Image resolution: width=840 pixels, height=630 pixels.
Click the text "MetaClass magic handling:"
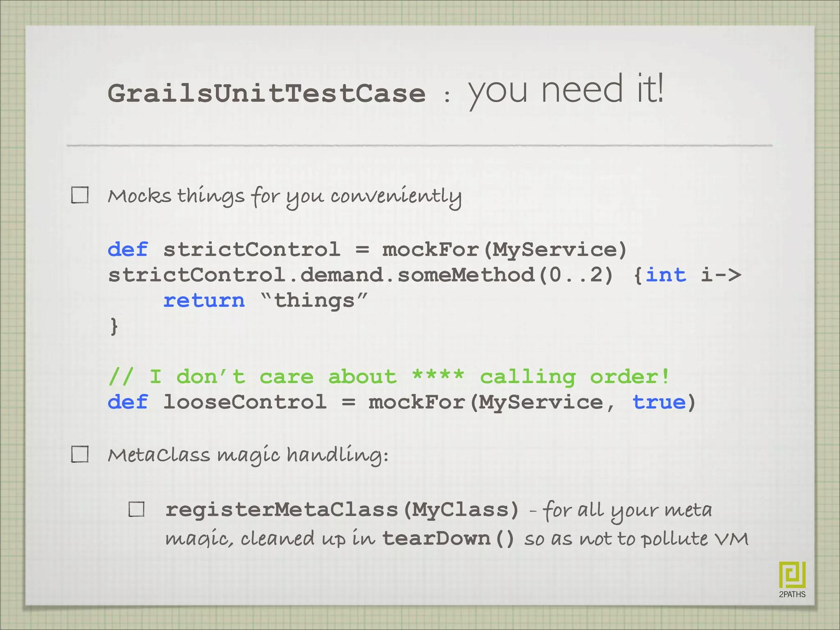(x=248, y=455)
